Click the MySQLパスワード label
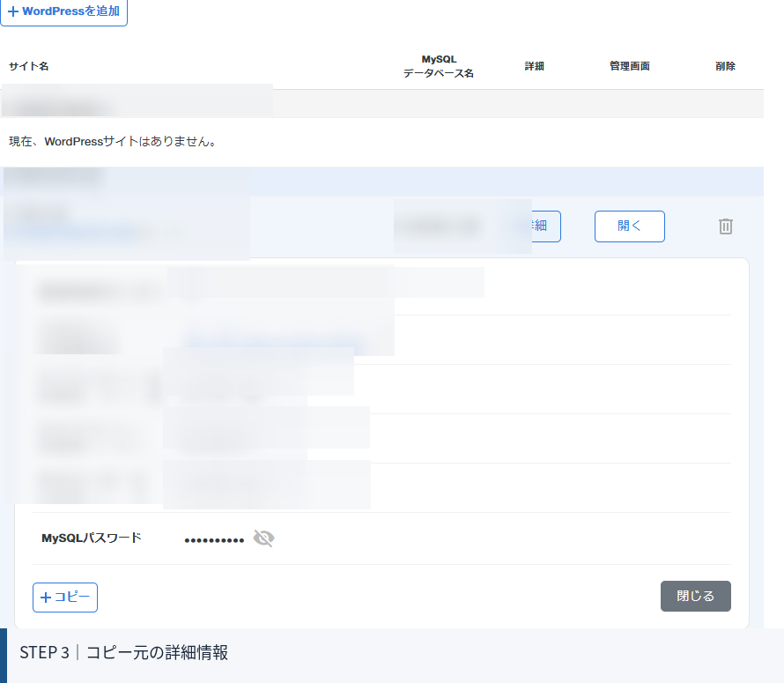784x683 pixels. coord(92,538)
